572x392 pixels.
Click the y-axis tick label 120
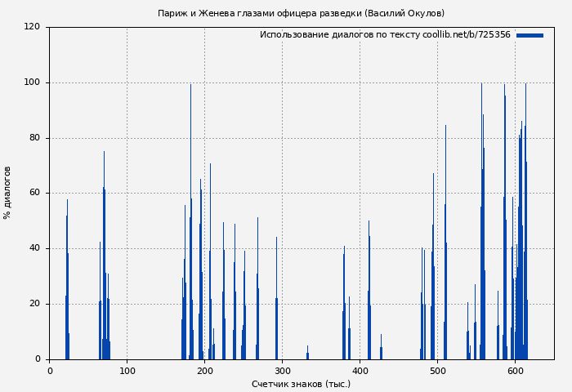pos(32,27)
